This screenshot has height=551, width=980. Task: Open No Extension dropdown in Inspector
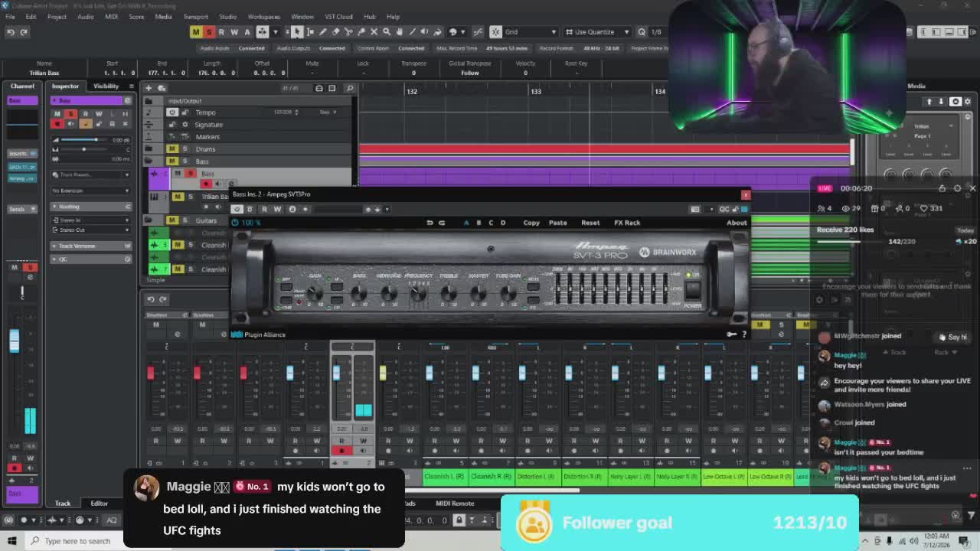pyautogui.click(x=90, y=191)
